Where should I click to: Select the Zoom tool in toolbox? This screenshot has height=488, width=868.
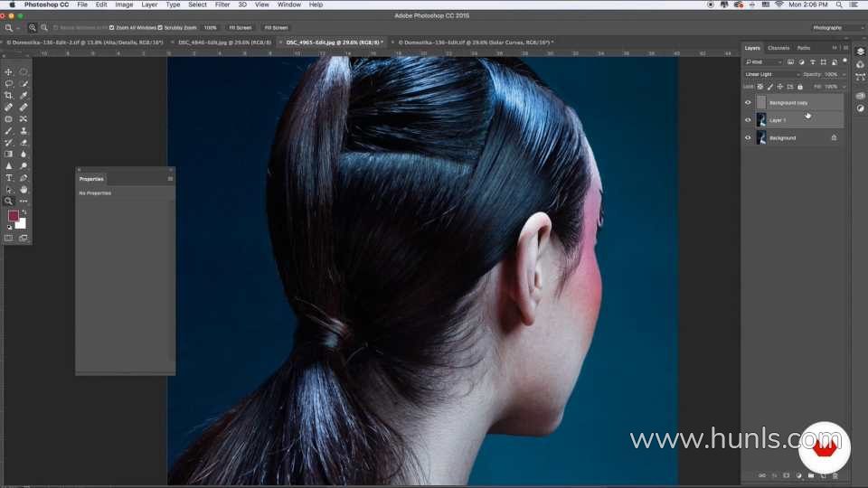point(9,201)
